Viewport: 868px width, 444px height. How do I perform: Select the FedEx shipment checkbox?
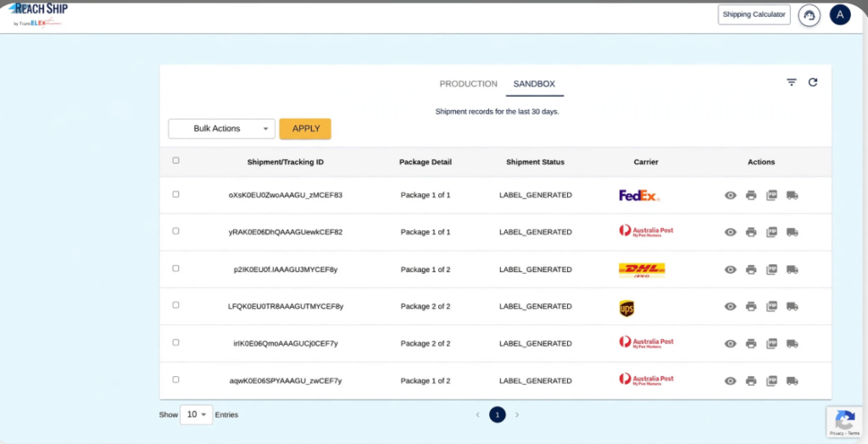[x=175, y=194]
